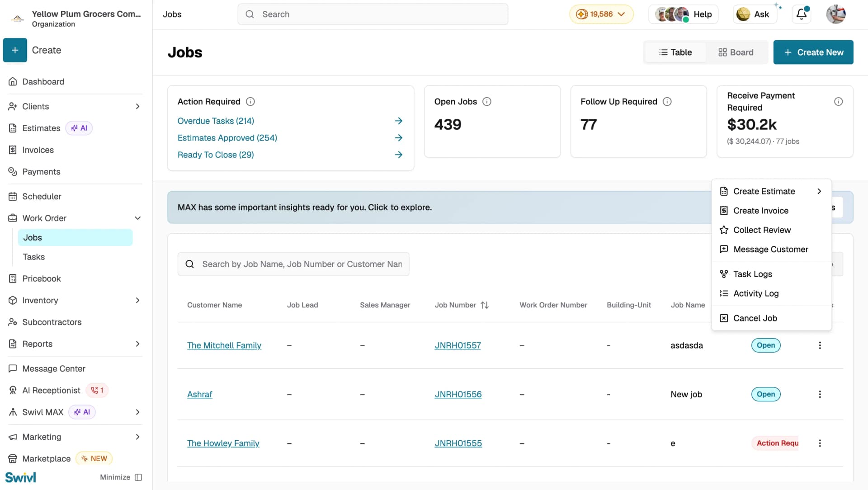Click the arrow next to Estimates Approved
Image resolution: width=868 pixels, height=490 pixels.
[398, 138]
